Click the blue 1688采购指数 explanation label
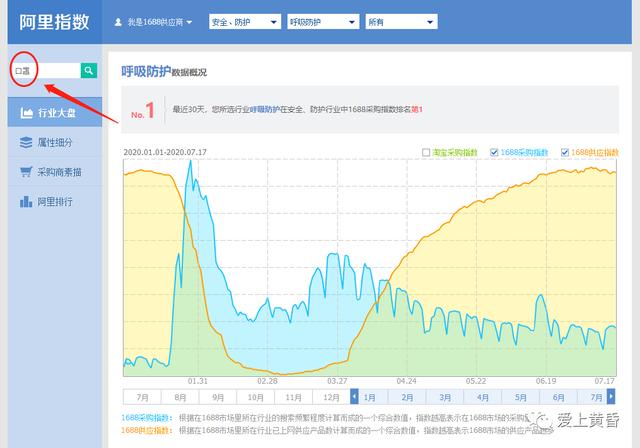 coord(147,418)
